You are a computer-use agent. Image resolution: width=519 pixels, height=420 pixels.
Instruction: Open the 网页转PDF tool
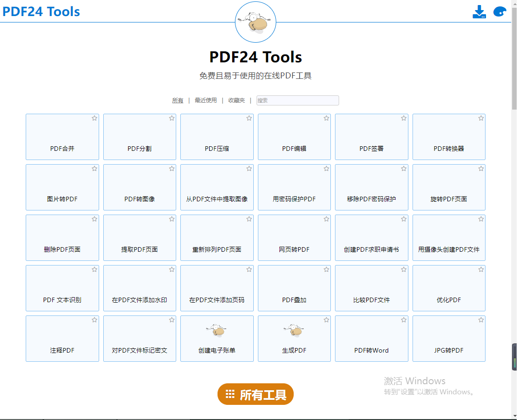pos(294,238)
